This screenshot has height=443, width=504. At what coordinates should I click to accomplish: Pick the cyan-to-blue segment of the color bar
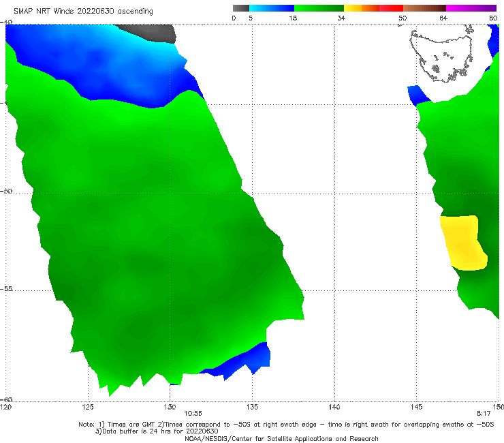pos(272,8)
